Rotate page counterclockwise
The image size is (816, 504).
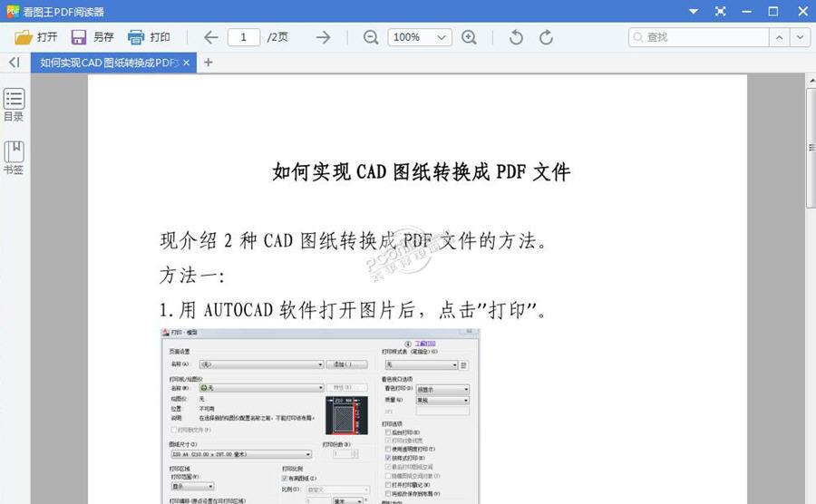[x=516, y=37]
